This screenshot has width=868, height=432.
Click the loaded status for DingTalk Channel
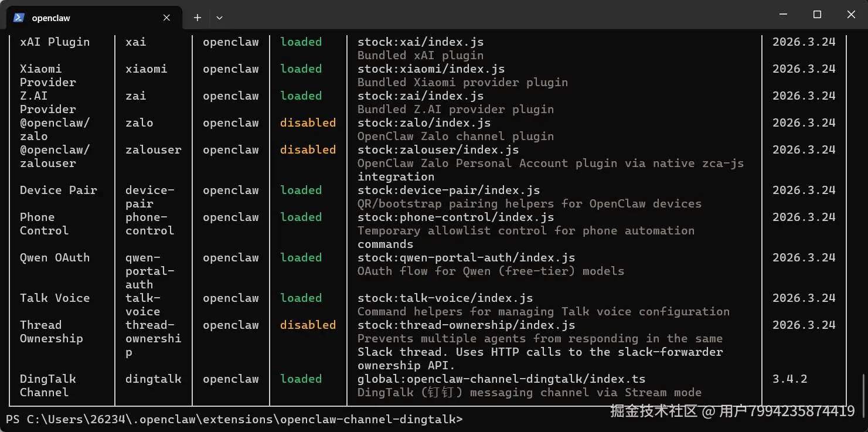(301, 379)
